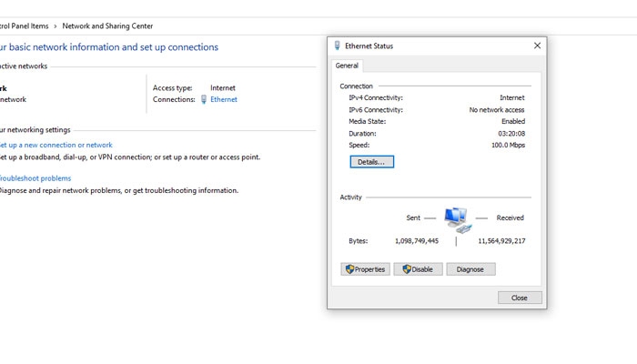
Task: Open the Ethernet connection link
Action: pos(224,99)
